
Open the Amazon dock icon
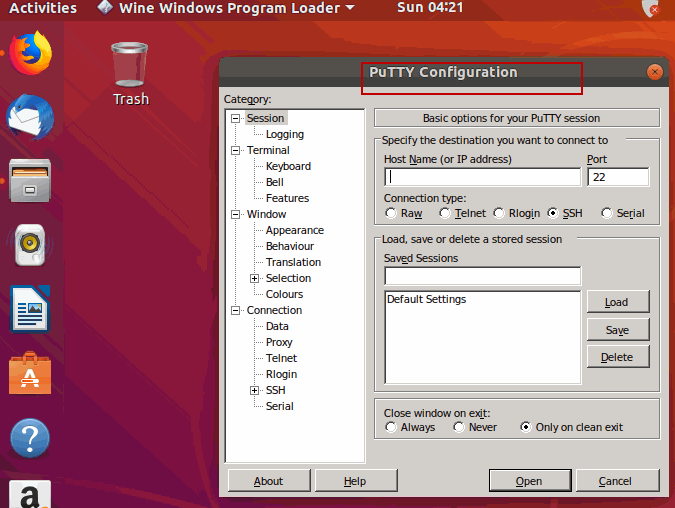[x=30, y=494]
